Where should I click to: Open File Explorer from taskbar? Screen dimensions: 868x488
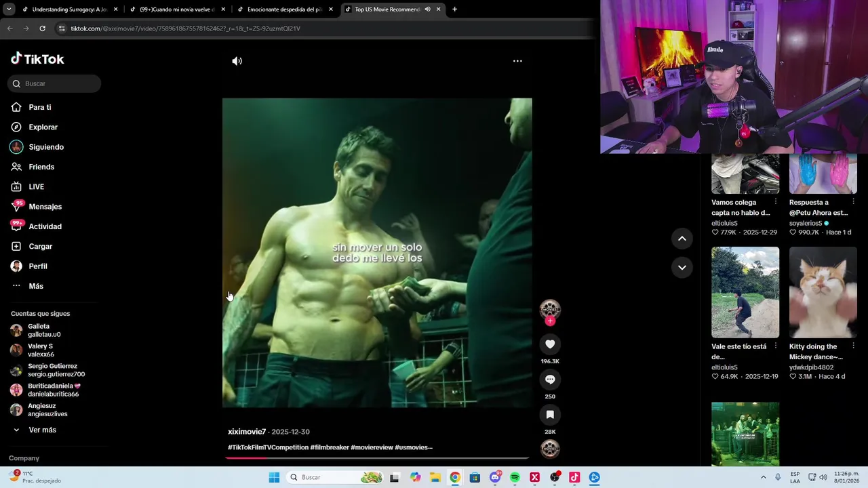(x=435, y=477)
